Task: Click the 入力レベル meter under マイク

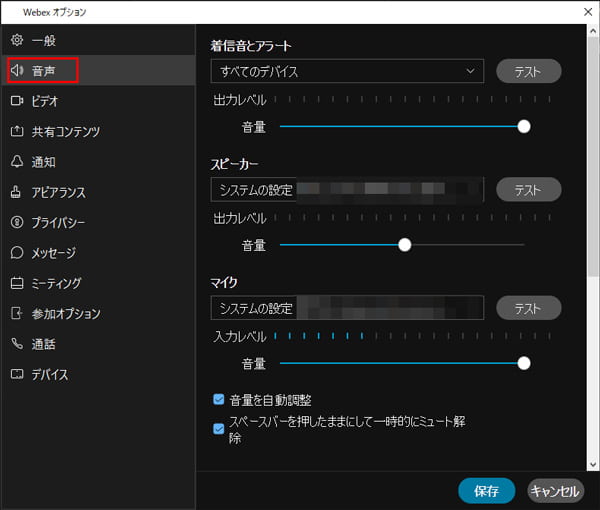Action: pyautogui.click(x=412, y=336)
